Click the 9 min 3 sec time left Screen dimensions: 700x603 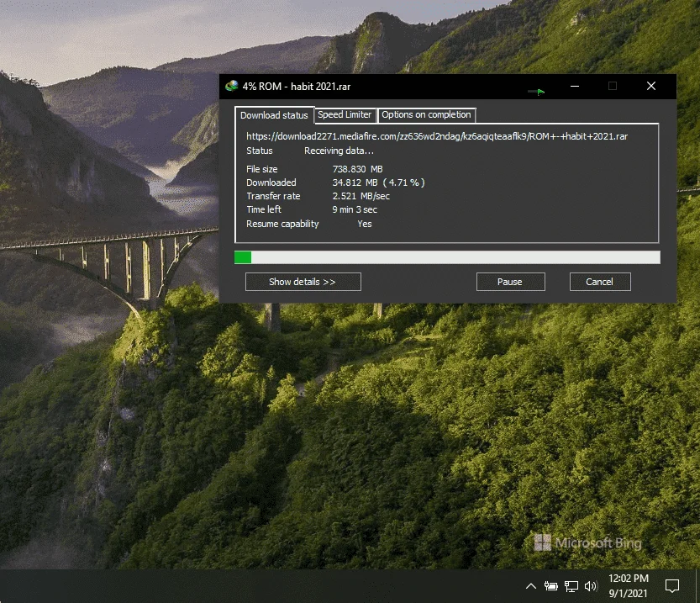355,209
